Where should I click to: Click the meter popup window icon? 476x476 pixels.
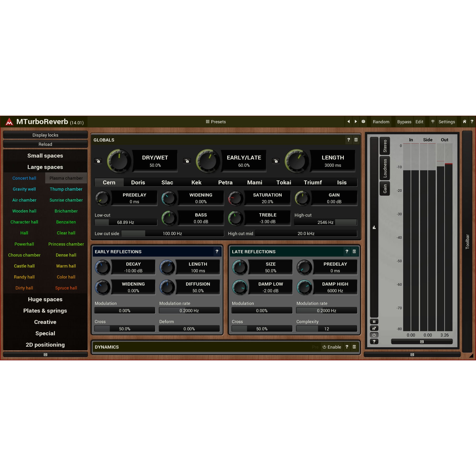click(374, 328)
